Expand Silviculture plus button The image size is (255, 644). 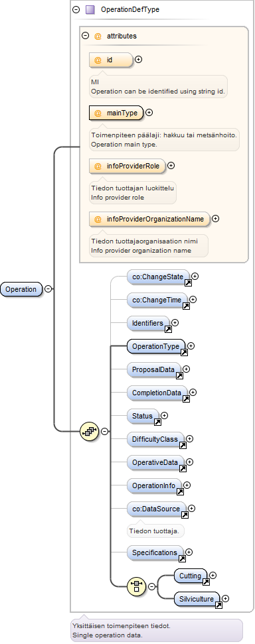coord(225,598)
